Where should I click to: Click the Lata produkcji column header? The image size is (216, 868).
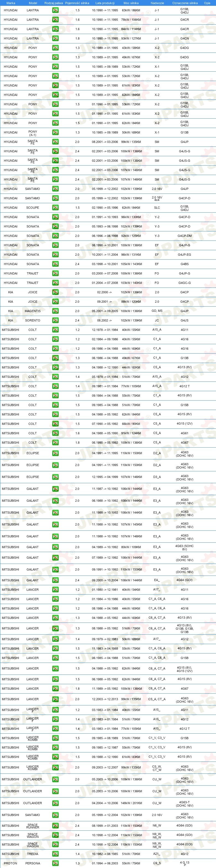click(x=105, y=3)
